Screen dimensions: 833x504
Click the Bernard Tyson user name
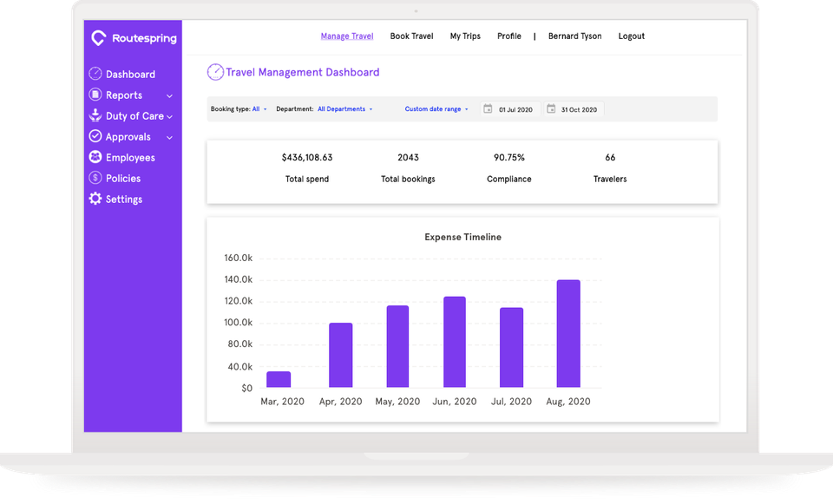[574, 36]
